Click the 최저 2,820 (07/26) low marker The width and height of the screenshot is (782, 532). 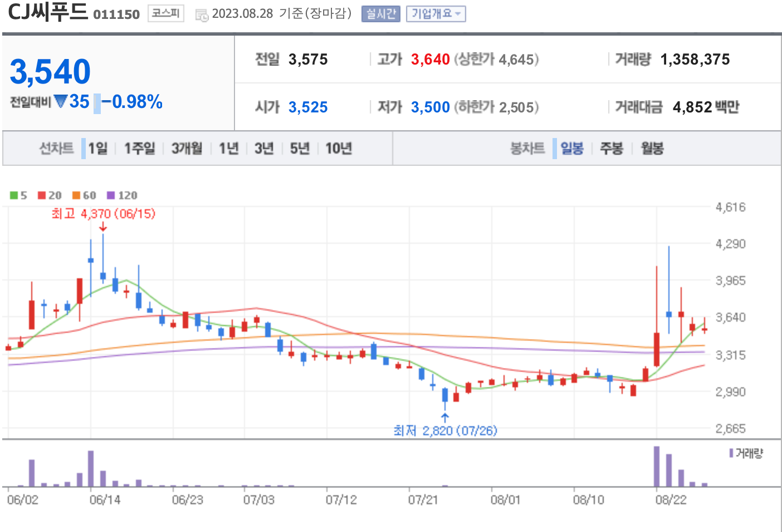click(445, 430)
